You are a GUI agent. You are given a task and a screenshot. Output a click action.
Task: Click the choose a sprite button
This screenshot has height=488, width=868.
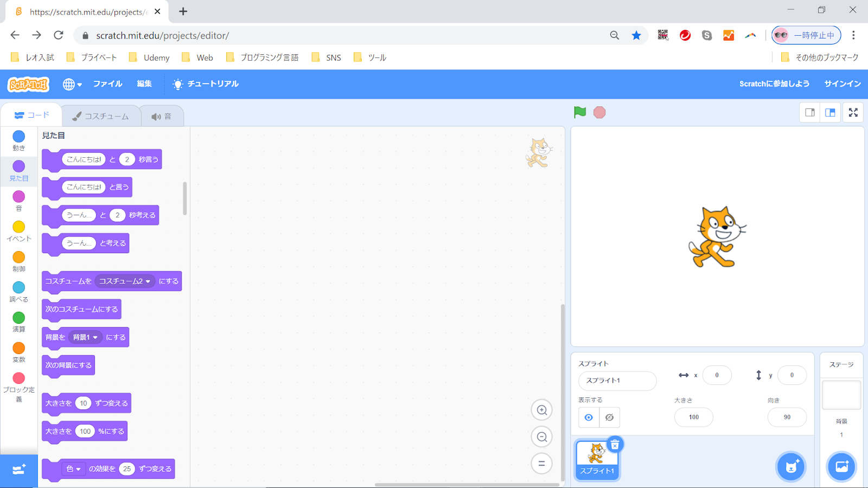791,466
